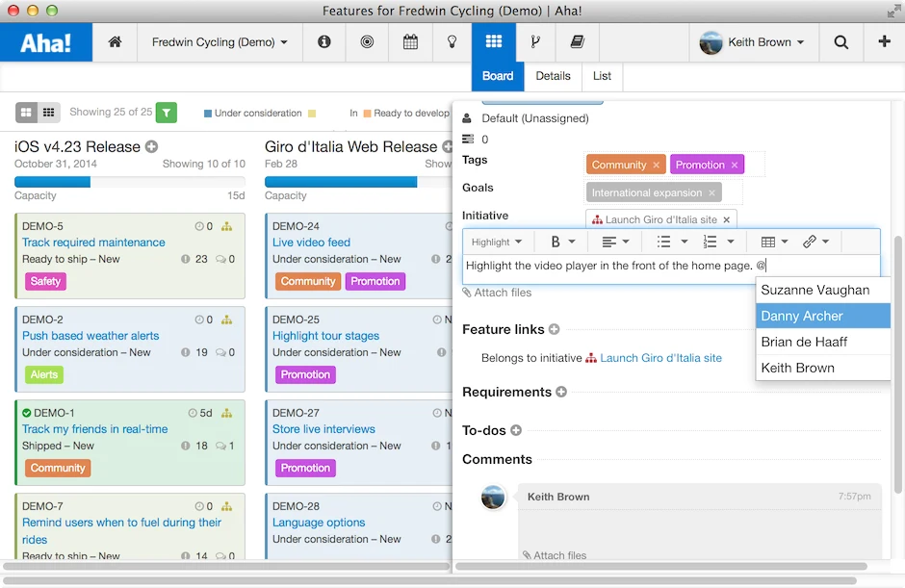Viewport: 905px width, 588px height.
Task: Click Attach files below description editor
Action: (497, 293)
